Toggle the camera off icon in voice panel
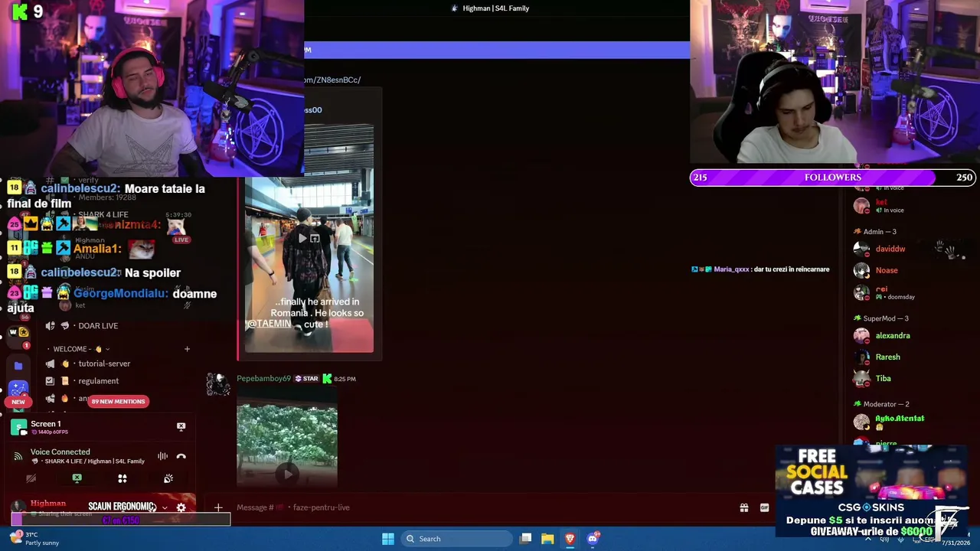The width and height of the screenshot is (980, 551). (31, 478)
